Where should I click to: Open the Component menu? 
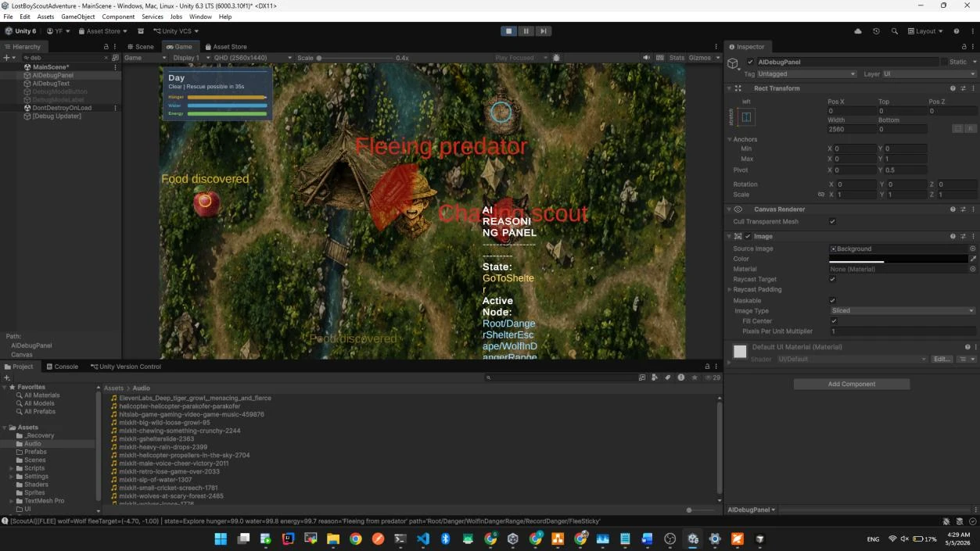pos(118,16)
